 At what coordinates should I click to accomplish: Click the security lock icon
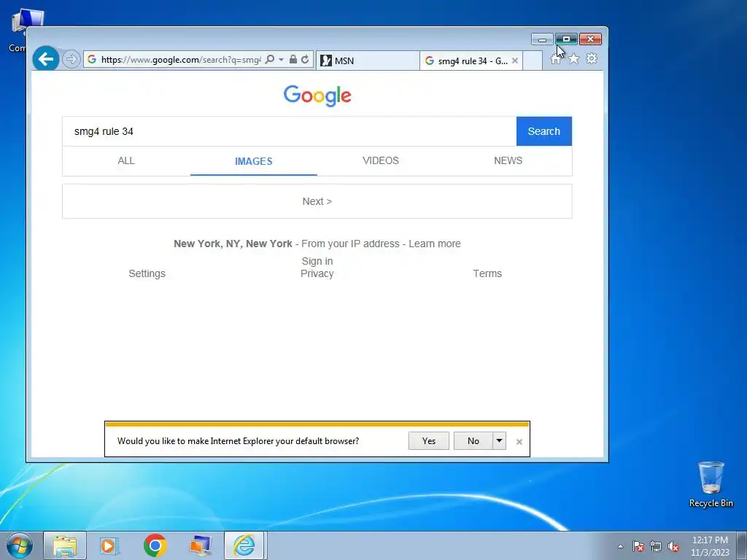[x=293, y=59]
